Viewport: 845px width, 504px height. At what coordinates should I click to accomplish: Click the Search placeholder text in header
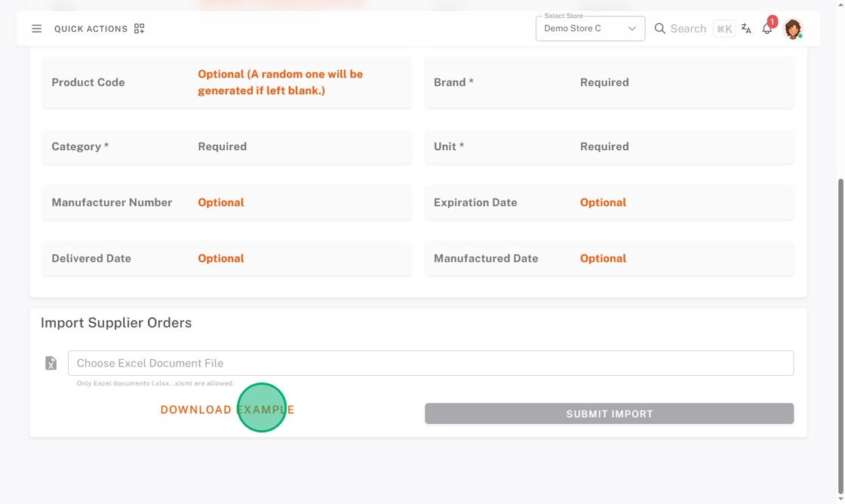coord(688,29)
